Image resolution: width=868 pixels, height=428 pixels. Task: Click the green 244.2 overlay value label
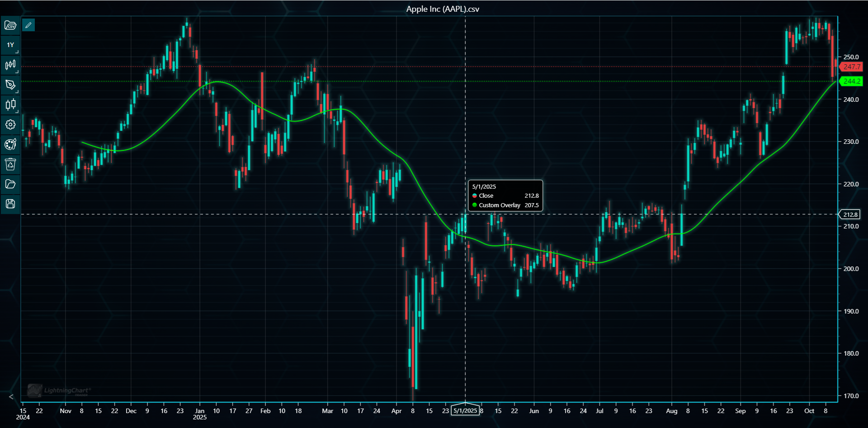click(851, 81)
